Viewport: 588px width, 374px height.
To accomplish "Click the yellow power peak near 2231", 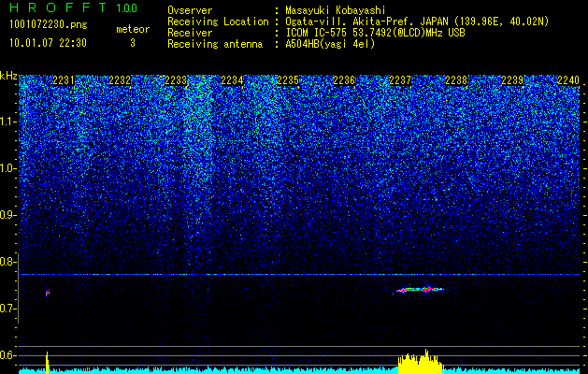I will [x=48, y=363].
